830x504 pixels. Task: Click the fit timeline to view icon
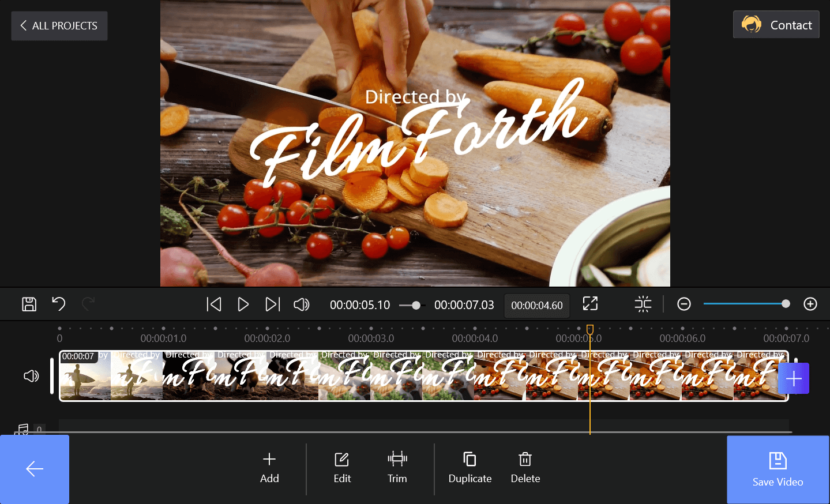point(643,304)
